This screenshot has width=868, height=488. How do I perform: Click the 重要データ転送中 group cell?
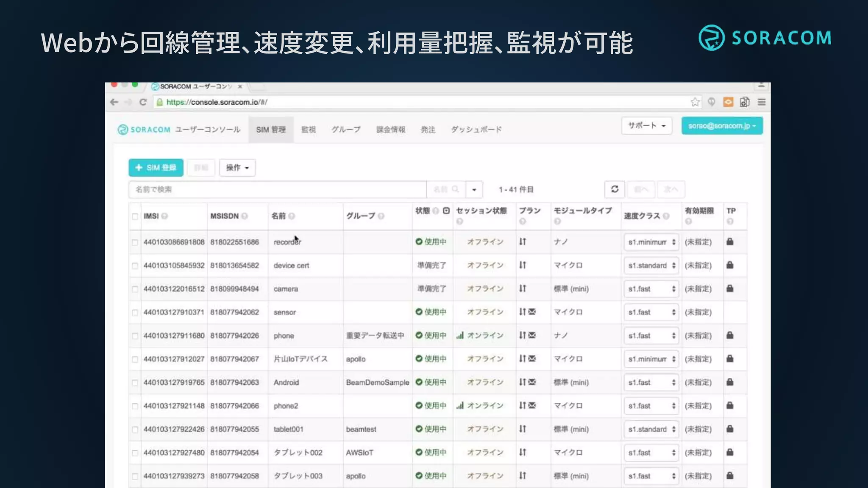375,335
